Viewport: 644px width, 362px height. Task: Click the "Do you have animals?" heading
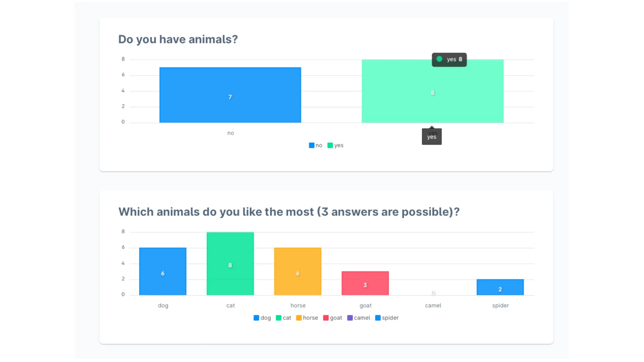pyautogui.click(x=178, y=39)
